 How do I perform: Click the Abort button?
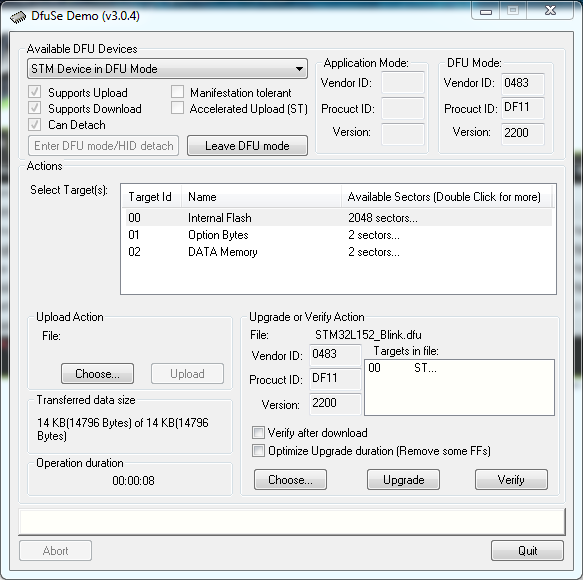pos(55,551)
